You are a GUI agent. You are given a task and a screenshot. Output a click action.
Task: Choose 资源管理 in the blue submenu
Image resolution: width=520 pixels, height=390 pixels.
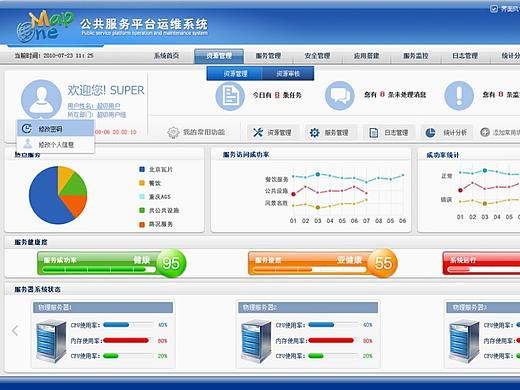[235, 74]
